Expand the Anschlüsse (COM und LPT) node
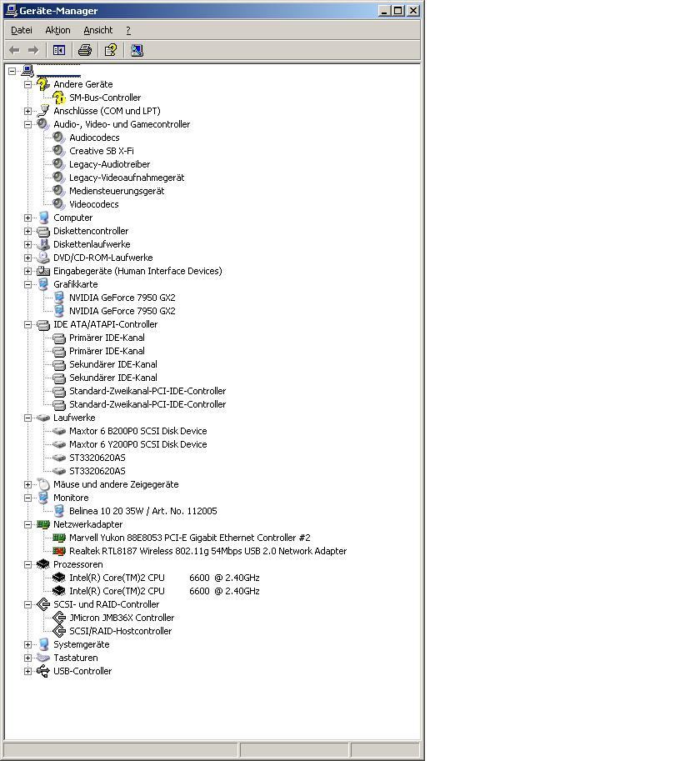The width and height of the screenshot is (700, 761). coord(27,111)
